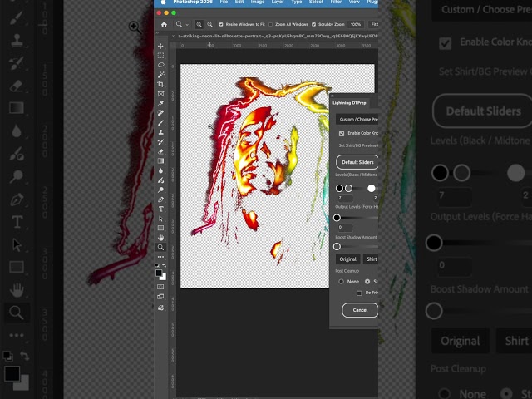Screen dimensions: 532x399
Task: Open the Type menu
Action: (297, 2)
